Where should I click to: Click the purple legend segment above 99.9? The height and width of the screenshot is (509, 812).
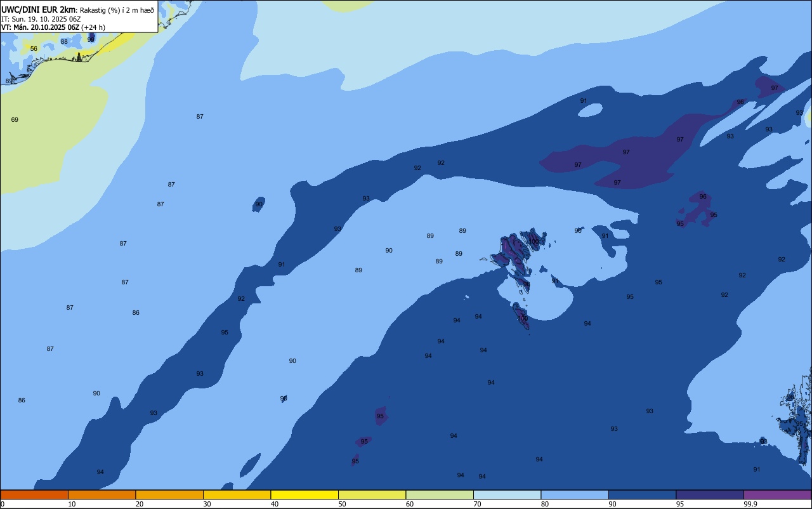click(777, 494)
